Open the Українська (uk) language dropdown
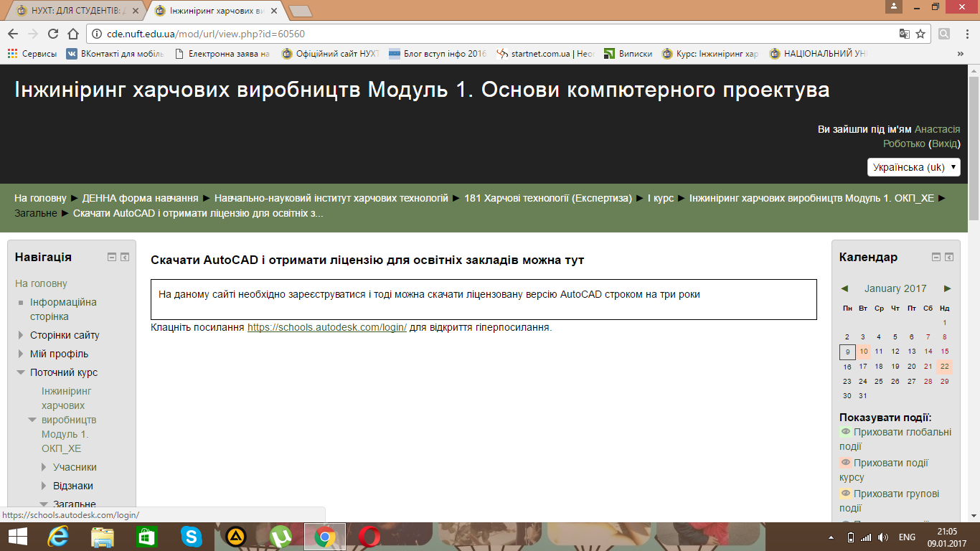This screenshot has height=551, width=980. pyautogui.click(x=913, y=167)
